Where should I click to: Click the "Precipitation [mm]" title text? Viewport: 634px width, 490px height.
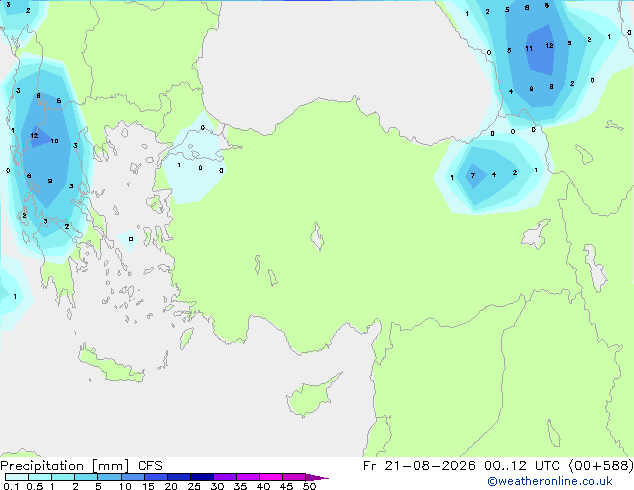tap(65, 466)
